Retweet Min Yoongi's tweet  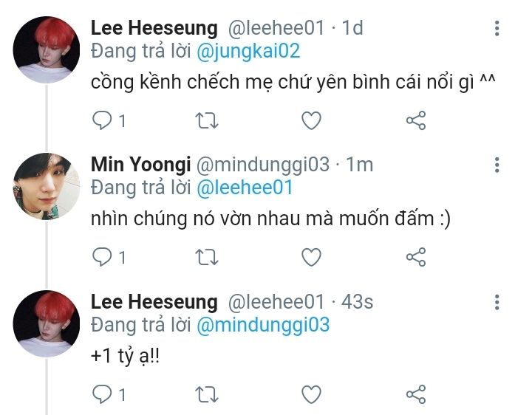[x=207, y=257]
